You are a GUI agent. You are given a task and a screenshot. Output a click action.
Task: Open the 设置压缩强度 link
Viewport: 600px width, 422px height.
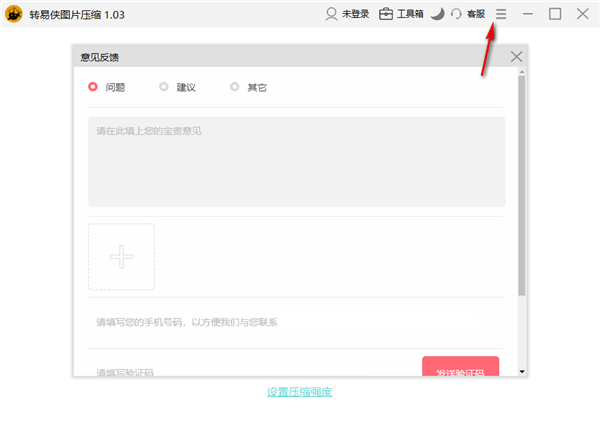point(299,392)
